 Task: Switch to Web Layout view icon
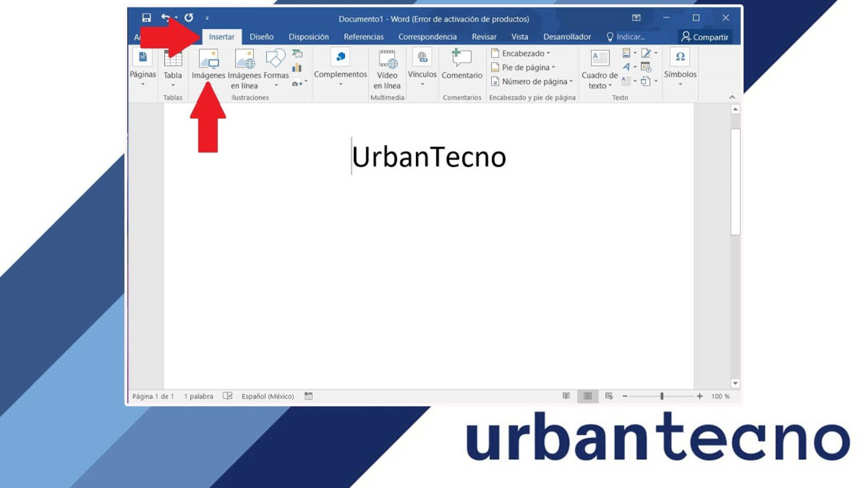pyautogui.click(x=609, y=396)
